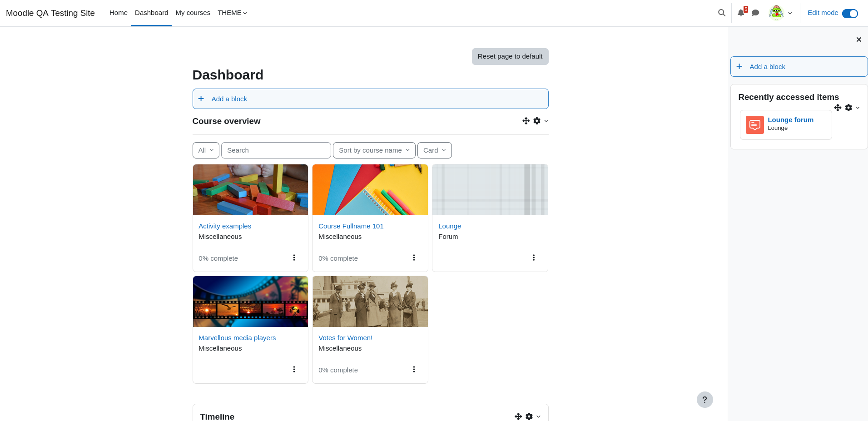
Task: Click the Activity examples blocks thumbnail
Action: tap(250, 190)
